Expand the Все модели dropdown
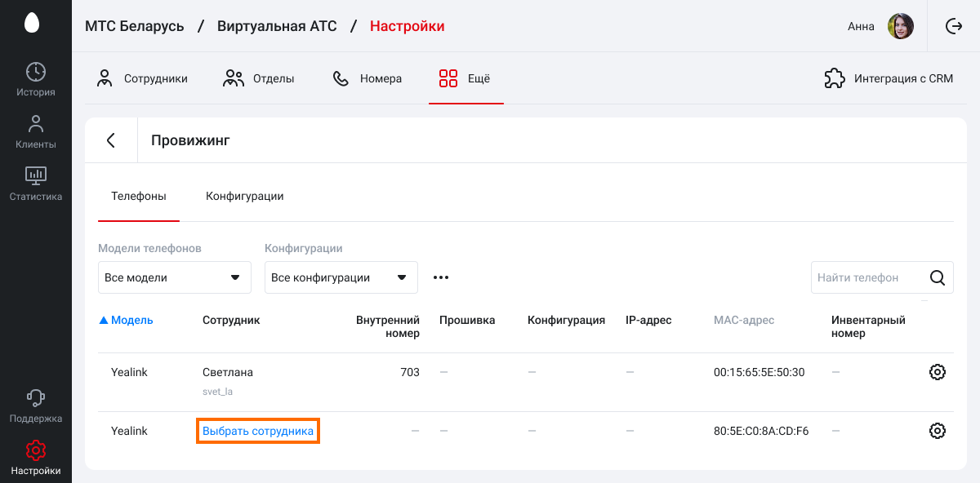This screenshot has height=483, width=980. (175, 277)
